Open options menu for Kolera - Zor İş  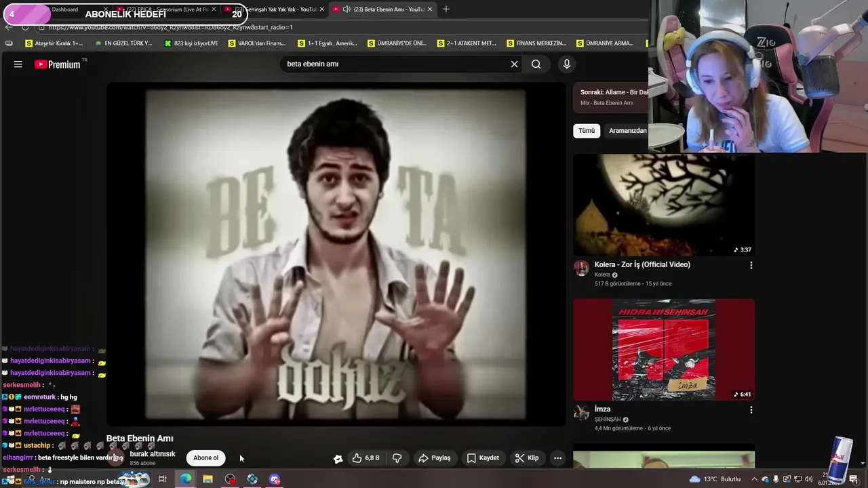(751, 266)
